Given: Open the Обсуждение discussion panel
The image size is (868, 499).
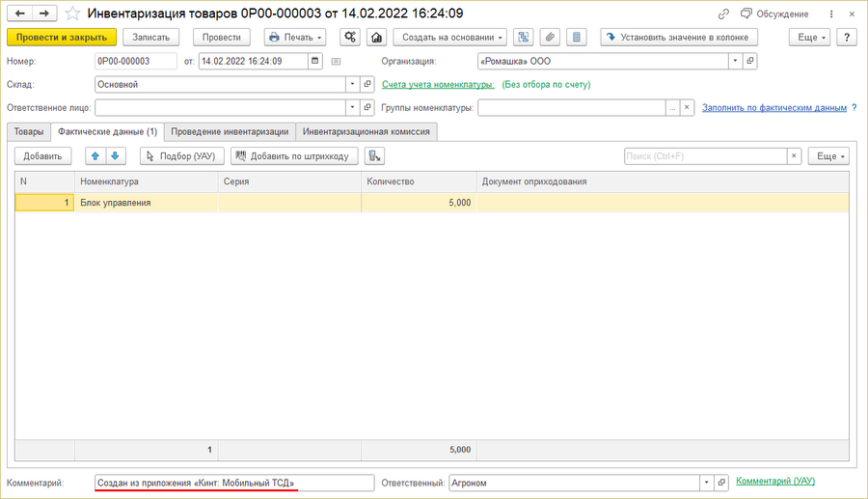Looking at the screenshot, I should [774, 14].
